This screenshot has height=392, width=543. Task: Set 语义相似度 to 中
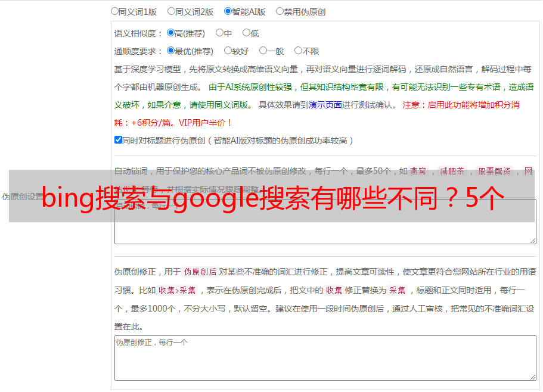(219, 33)
